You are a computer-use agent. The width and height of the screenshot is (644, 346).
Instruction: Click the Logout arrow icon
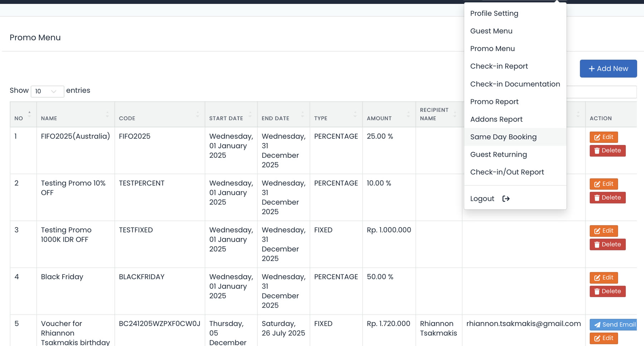506,199
